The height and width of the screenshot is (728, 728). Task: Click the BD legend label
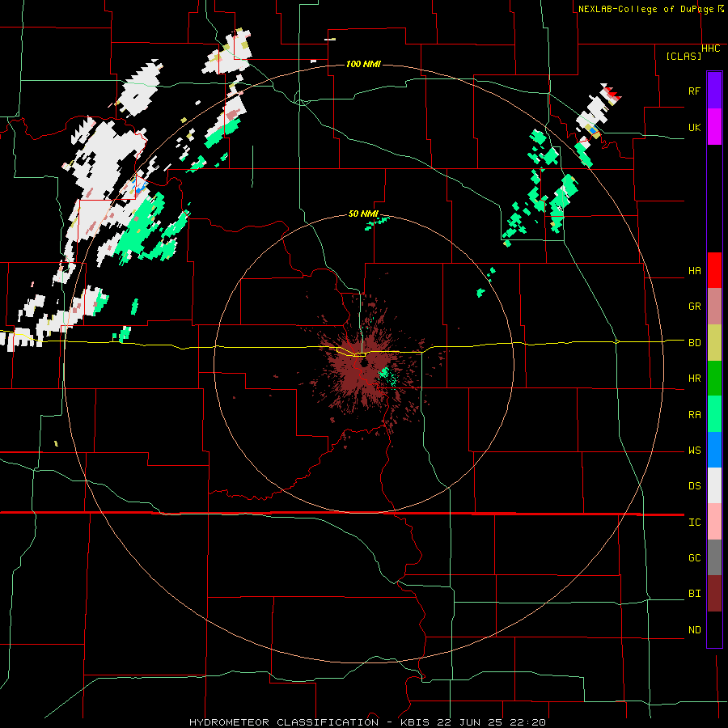[694, 343]
